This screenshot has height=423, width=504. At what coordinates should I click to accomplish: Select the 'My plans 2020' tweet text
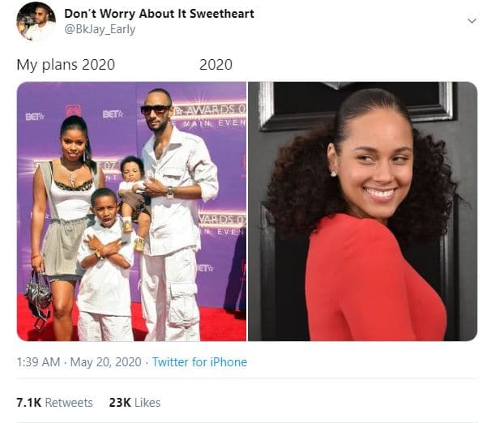tap(66, 65)
